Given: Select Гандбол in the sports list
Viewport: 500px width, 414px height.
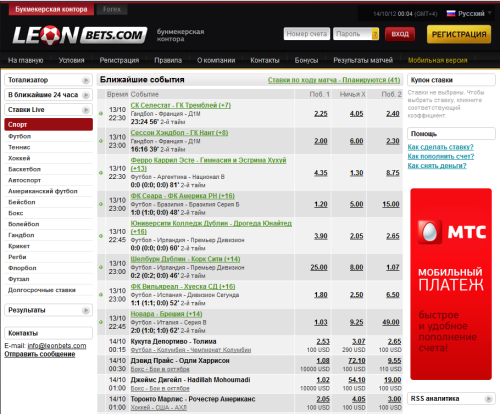Looking at the screenshot, I should click(x=21, y=235).
